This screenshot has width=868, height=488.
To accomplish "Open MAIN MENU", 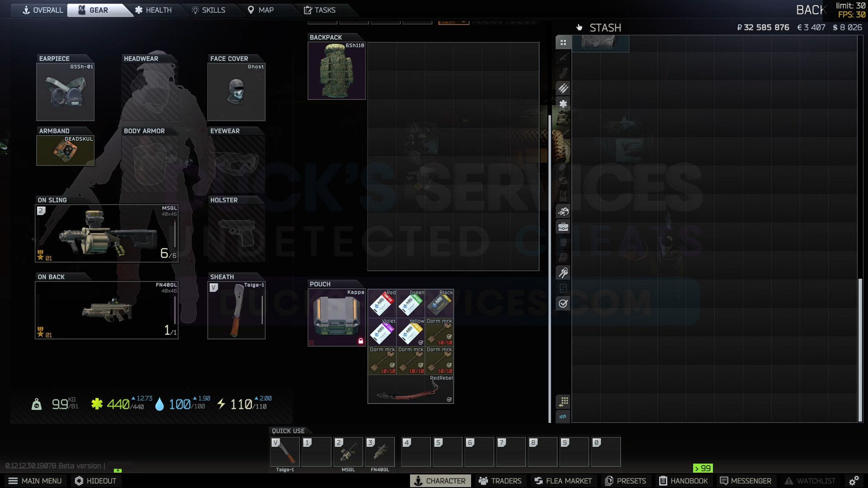I will [x=35, y=481].
